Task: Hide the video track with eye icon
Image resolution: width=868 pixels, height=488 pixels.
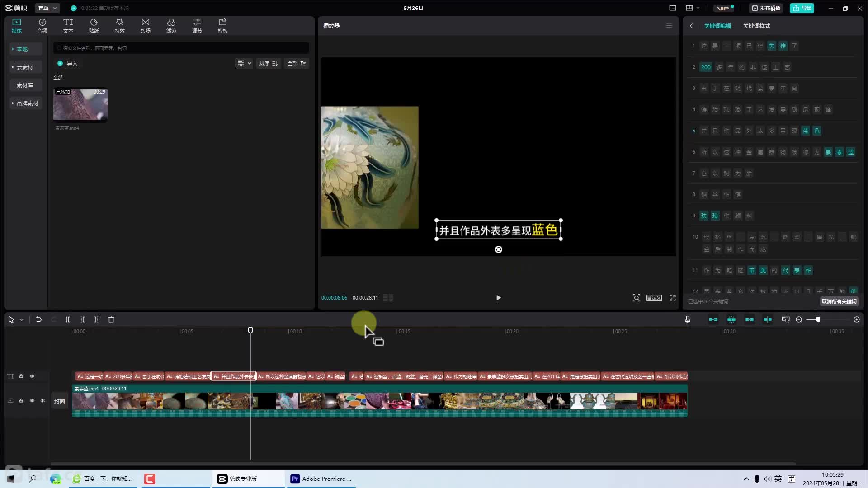Action: coord(32,400)
